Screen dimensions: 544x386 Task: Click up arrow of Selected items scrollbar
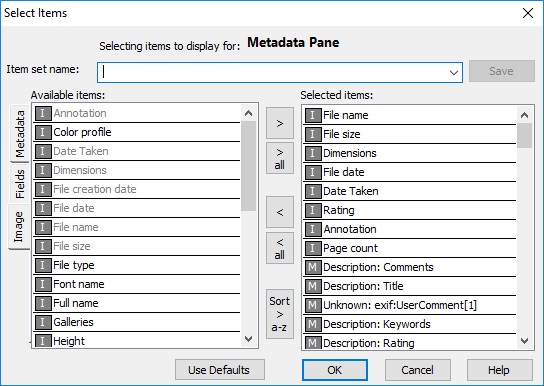pos(525,115)
